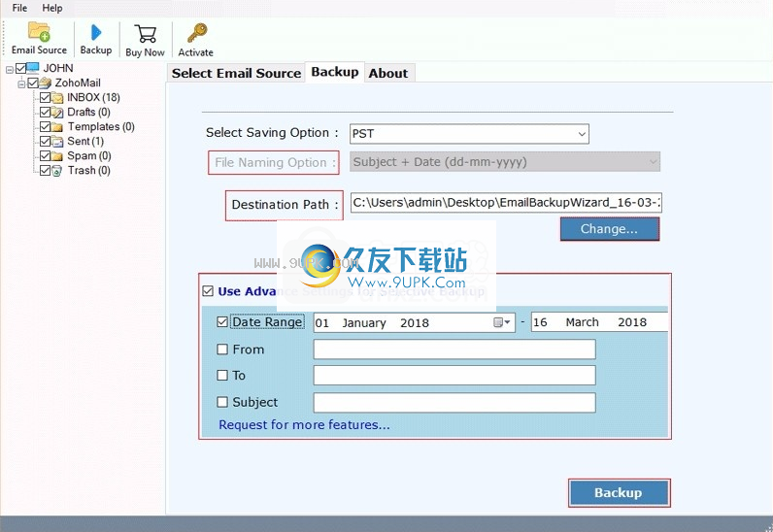This screenshot has height=532, width=773.
Task: Click the From filter text field
Action: [x=454, y=349]
